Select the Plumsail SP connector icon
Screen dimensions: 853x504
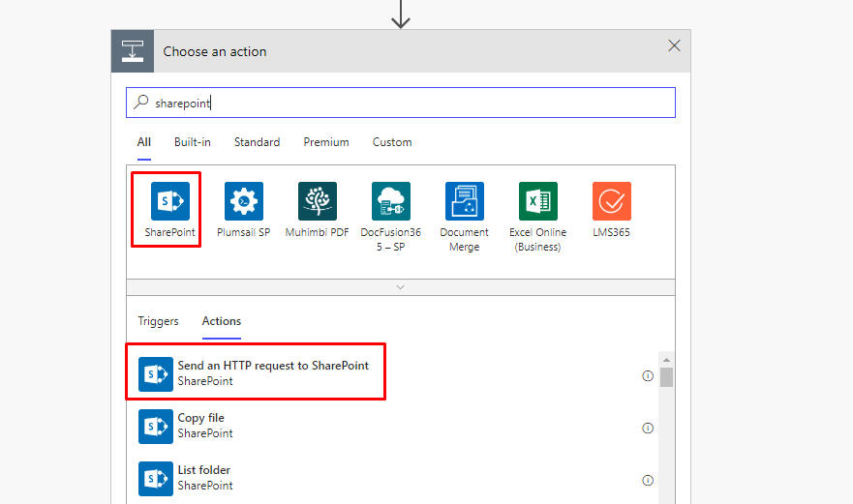[244, 201]
